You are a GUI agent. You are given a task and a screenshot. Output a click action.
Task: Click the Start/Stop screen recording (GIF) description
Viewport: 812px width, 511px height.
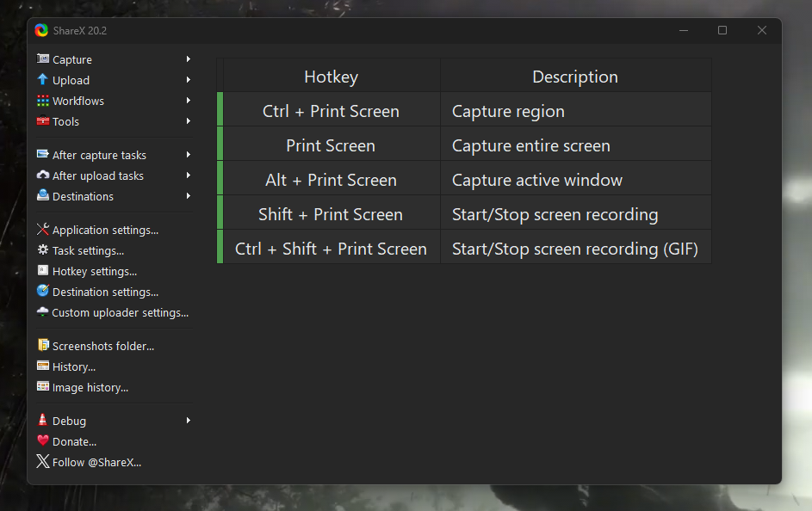pyautogui.click(x=576, y=249)
